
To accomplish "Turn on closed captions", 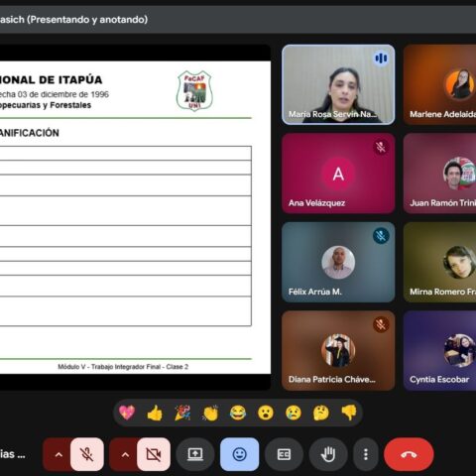I will [284, 454].
